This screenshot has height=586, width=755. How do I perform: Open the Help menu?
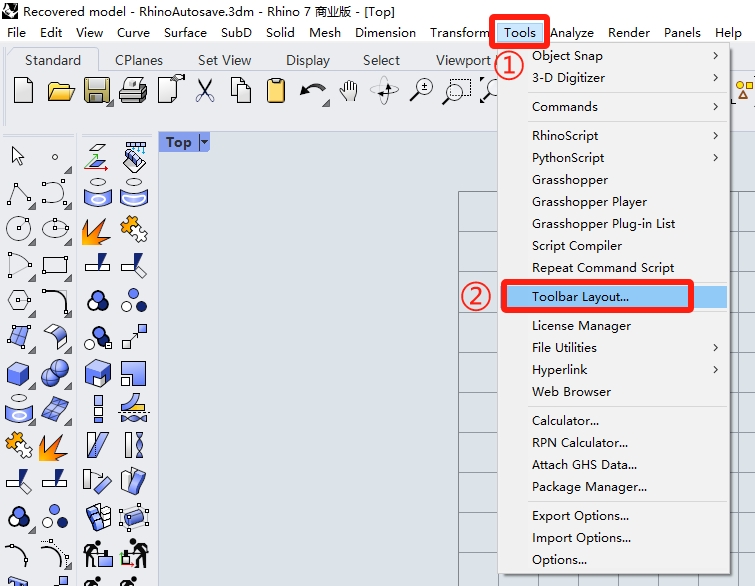(728, 32)
